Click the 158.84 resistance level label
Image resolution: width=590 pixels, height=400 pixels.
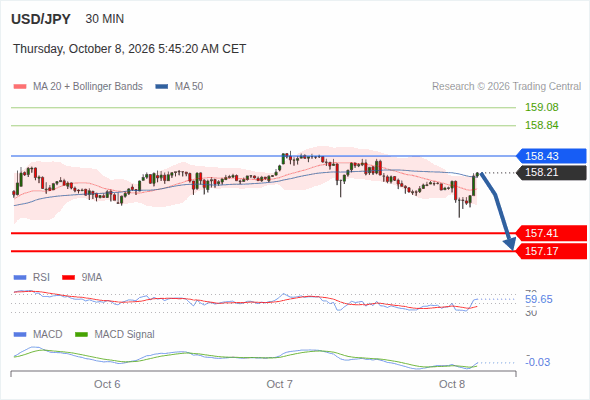(542, 125)
